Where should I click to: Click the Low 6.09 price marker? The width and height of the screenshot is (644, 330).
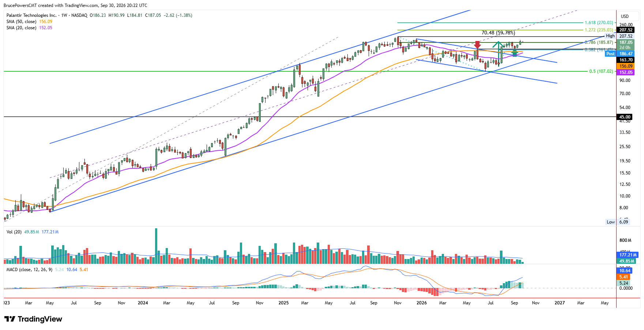point(617,222)
